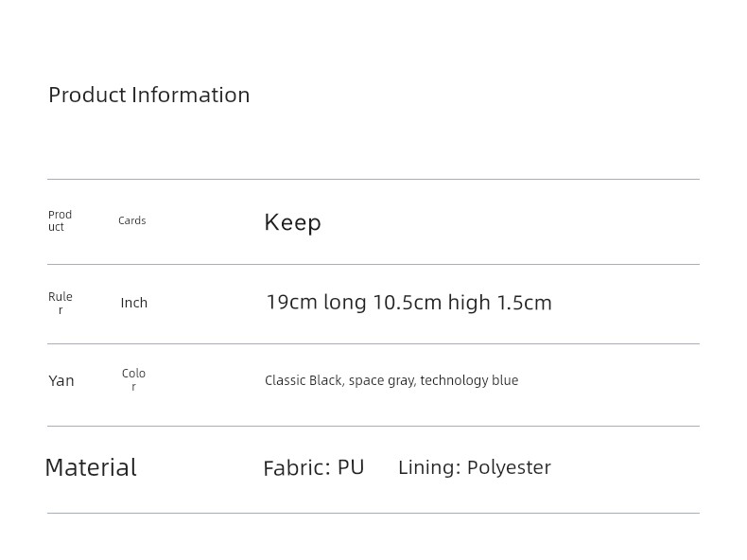Image resolution: width=747 pixels, height=560 pixels.
Task: Click the Polyester word
Action: pos(509,468)
